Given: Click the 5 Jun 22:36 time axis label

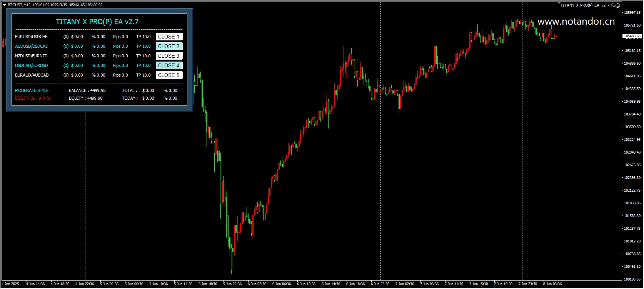Looking at the screenshot, I should [x=232, y=284].
